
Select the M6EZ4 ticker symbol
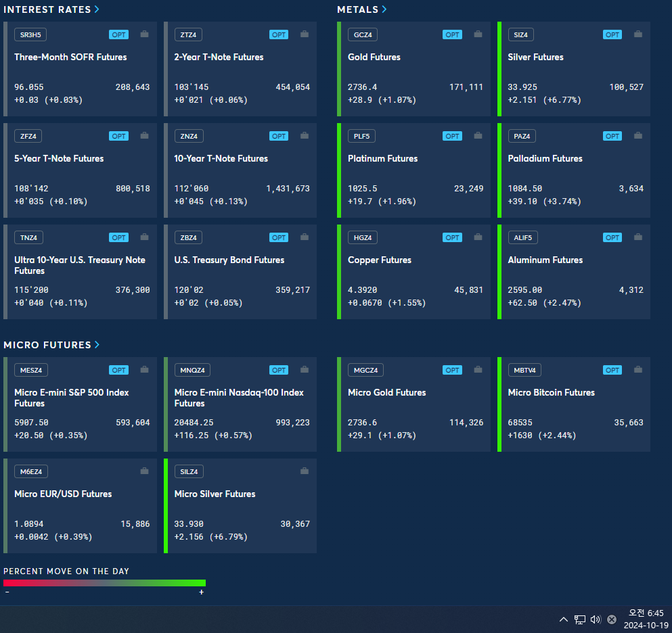click(x=31, y=471)
